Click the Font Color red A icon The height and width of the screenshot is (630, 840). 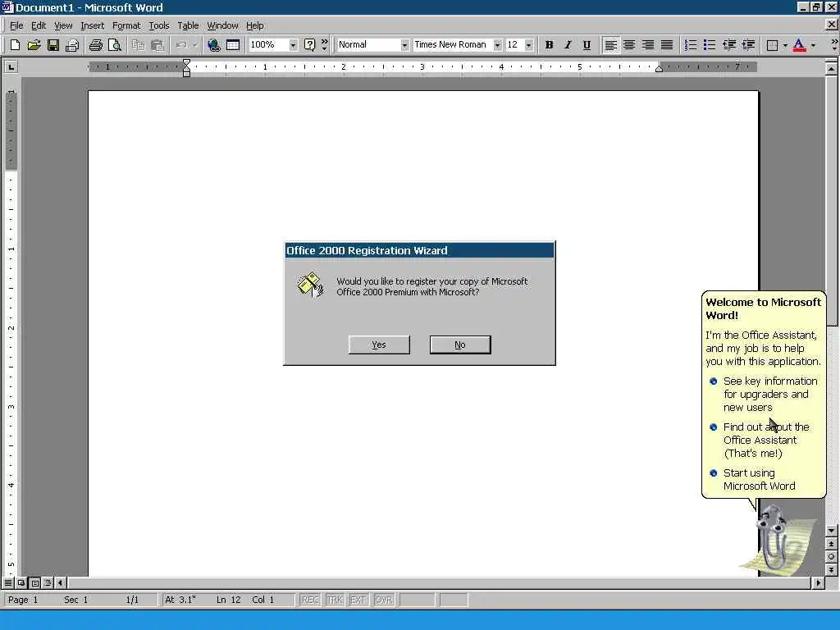click(x=799, y=45)
